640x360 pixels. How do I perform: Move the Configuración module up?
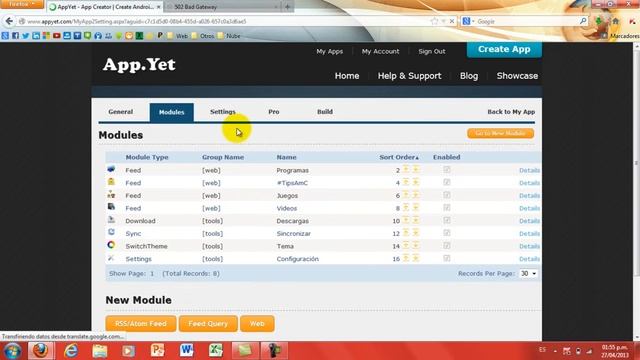(x=406, y=258)
